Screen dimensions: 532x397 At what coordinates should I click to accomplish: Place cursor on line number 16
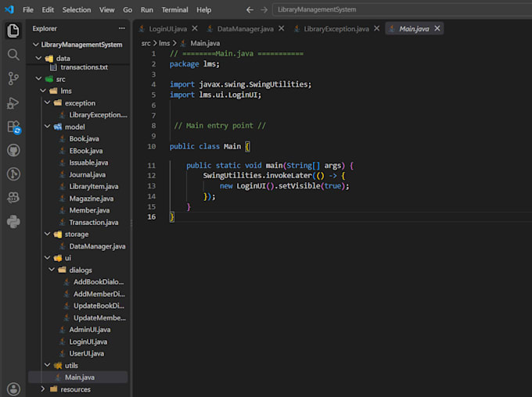tap(151, 216)
